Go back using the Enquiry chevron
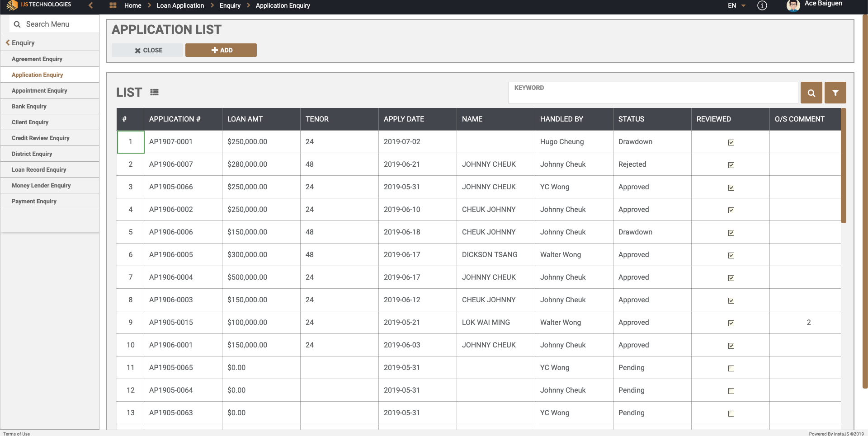The image size is (868, 436). coord(8,42)
